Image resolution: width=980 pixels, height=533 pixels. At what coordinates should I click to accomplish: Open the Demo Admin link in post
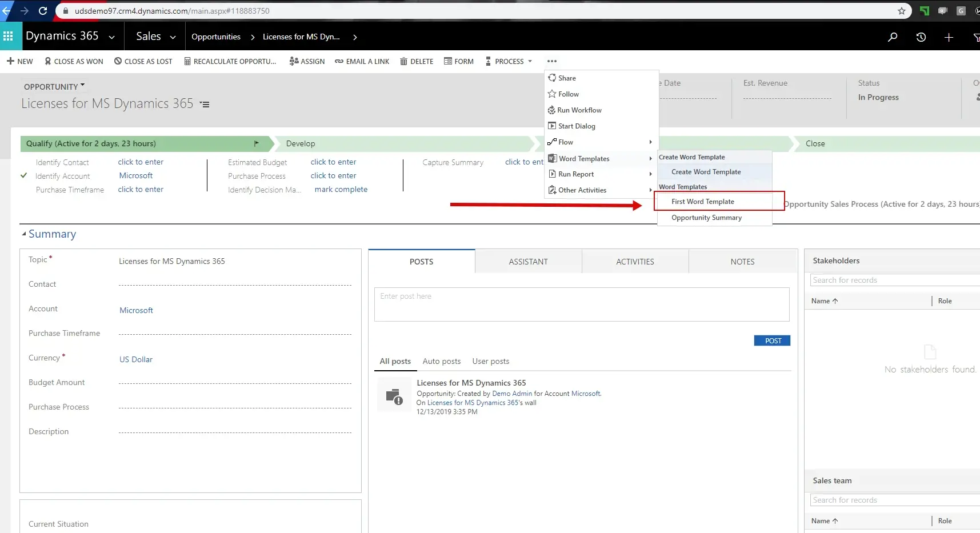(x=512, y=394)
